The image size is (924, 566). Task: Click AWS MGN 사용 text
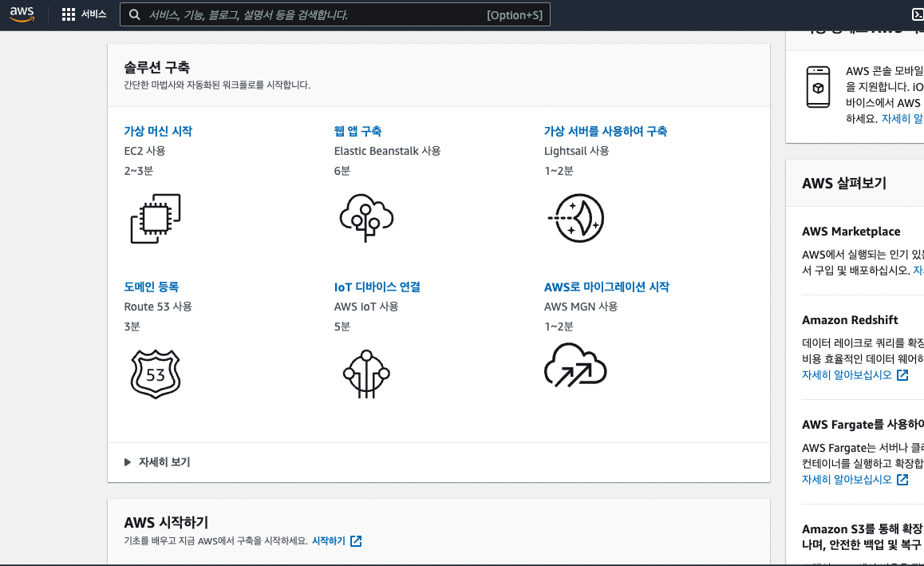(x=580, y=307)
